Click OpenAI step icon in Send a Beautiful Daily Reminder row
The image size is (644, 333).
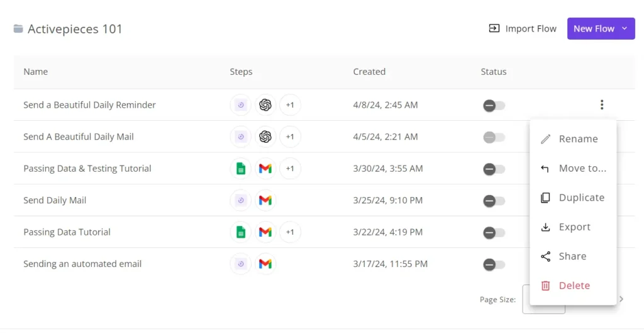265,105
